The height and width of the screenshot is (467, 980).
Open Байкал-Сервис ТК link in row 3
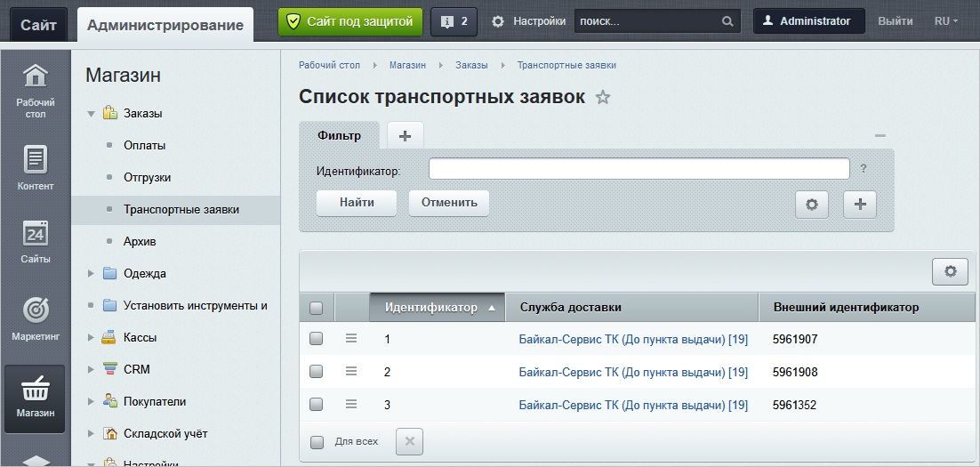632,405
